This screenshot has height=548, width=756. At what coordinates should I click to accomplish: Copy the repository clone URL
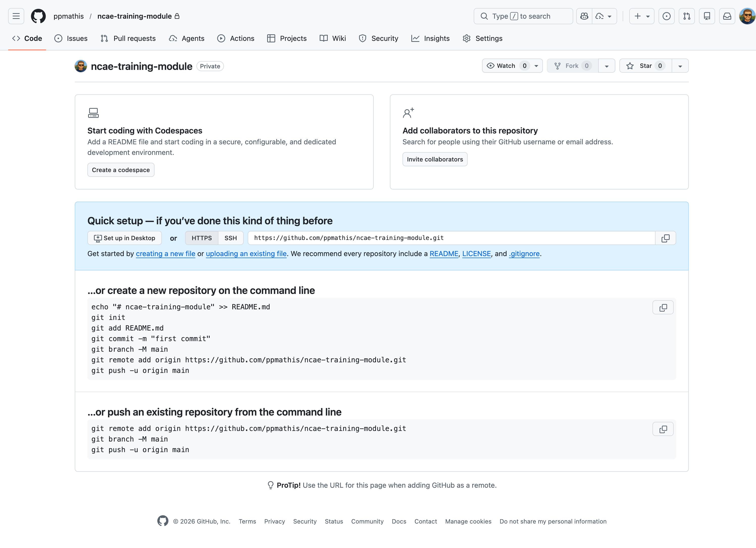(x=665, y=238)
